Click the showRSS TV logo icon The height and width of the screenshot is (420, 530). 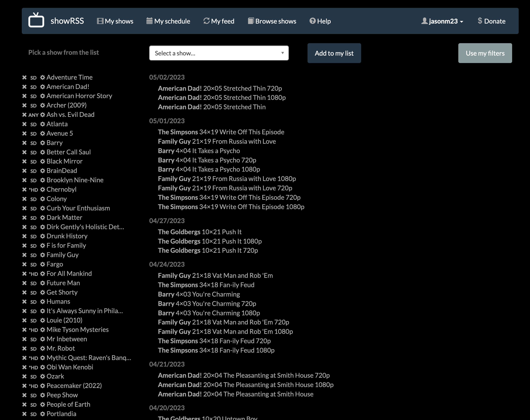click(x=36, y=20)
